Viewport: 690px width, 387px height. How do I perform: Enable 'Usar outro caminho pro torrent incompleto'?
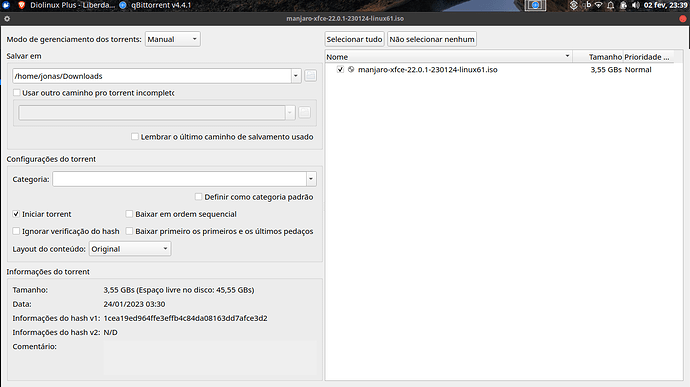coord(17,93)
